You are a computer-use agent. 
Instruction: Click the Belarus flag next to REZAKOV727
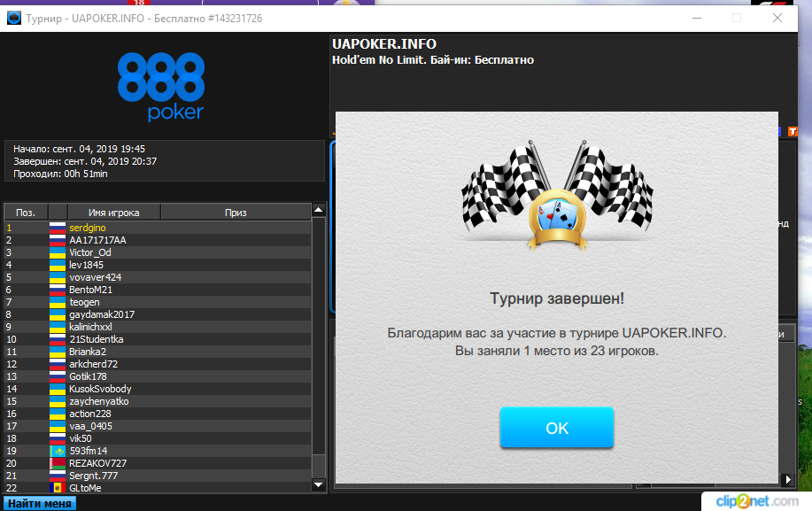58,463
